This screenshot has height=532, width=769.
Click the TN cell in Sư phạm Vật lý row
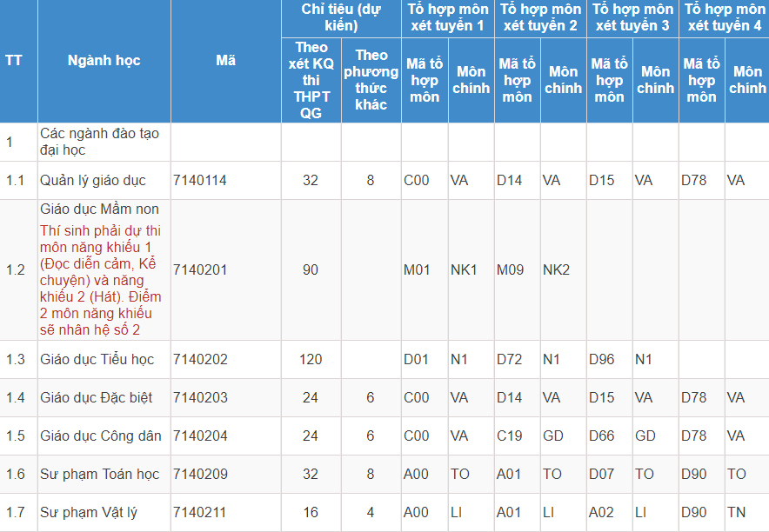pos(736,513)
